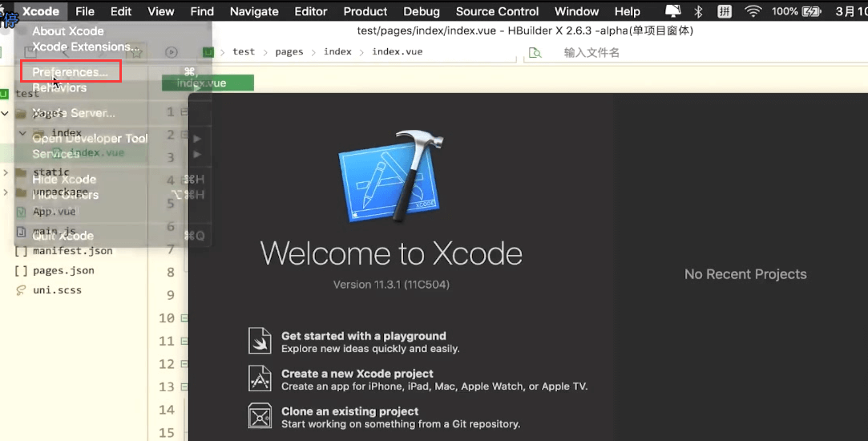Open the Debug menu

pyautogui.click(x=422, y=11)
